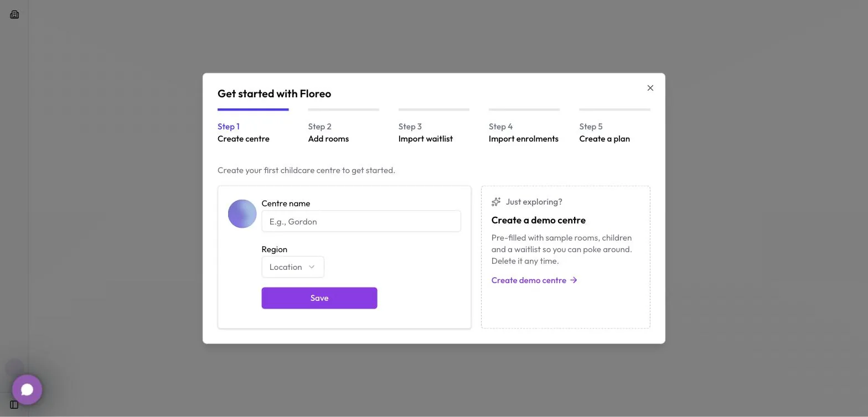Click the purple centre avatar circle
Screen dimensions: 868x417
tap(242, 214)
